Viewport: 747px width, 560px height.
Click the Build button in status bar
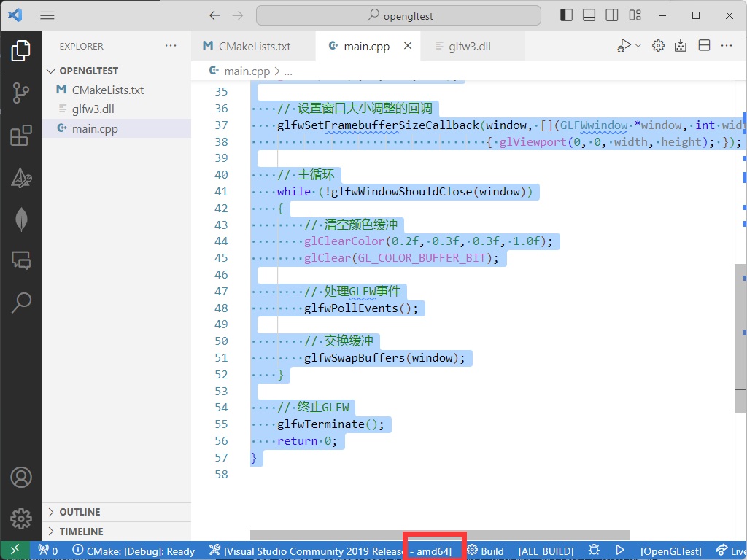486,551
